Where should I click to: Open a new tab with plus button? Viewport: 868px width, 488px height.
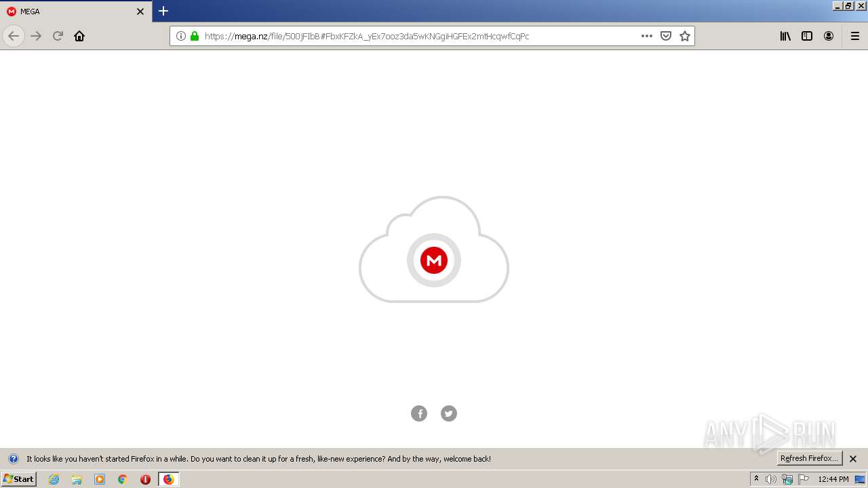(163, 11)
